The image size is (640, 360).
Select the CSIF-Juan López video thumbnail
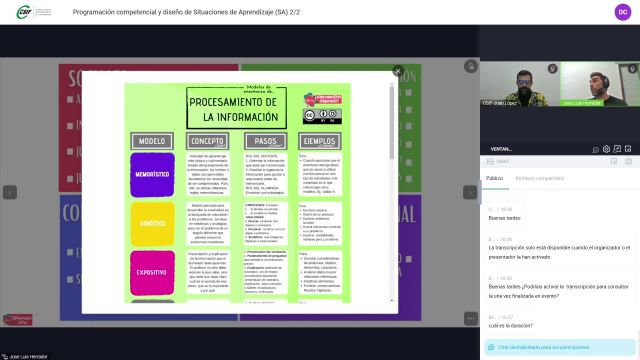(520, 84)
